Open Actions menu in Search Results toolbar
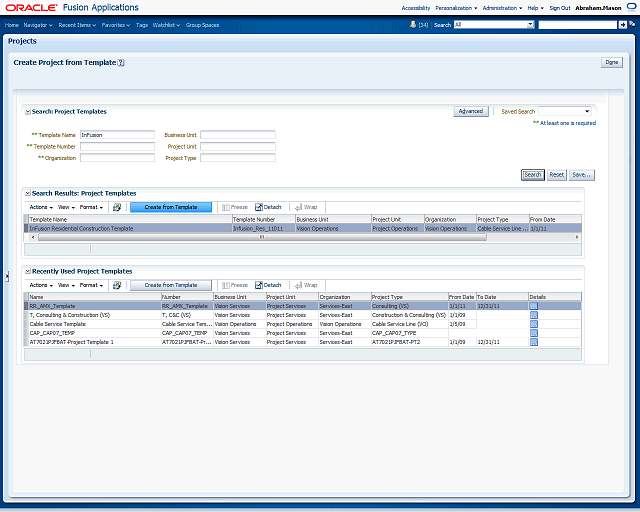Screen dimensions: 640x512 tap(40, 207)
